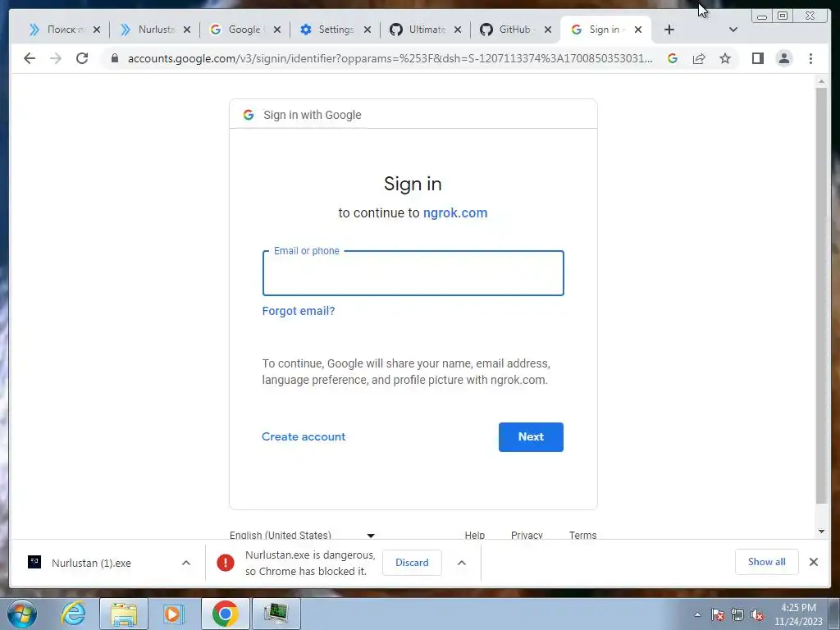Viewport: 840px width, 630px height.
Task: Click the page vertical scrollbar
Action: point(821,294)
